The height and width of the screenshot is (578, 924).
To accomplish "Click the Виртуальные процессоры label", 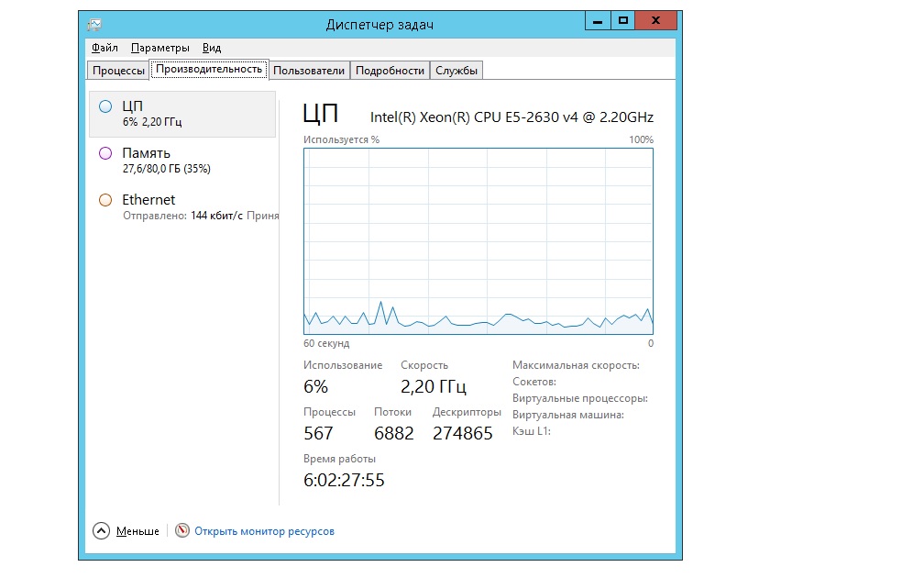I will tap(580, 398).
